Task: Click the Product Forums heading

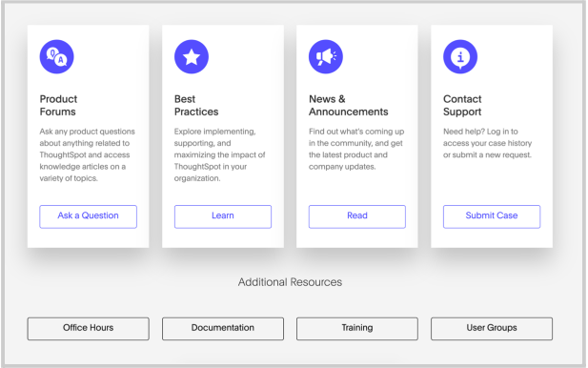Action: 58,106
